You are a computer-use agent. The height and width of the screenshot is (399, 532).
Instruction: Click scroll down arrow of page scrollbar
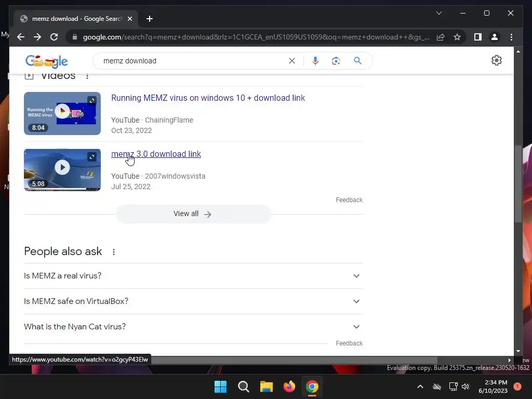click(518, 352)
